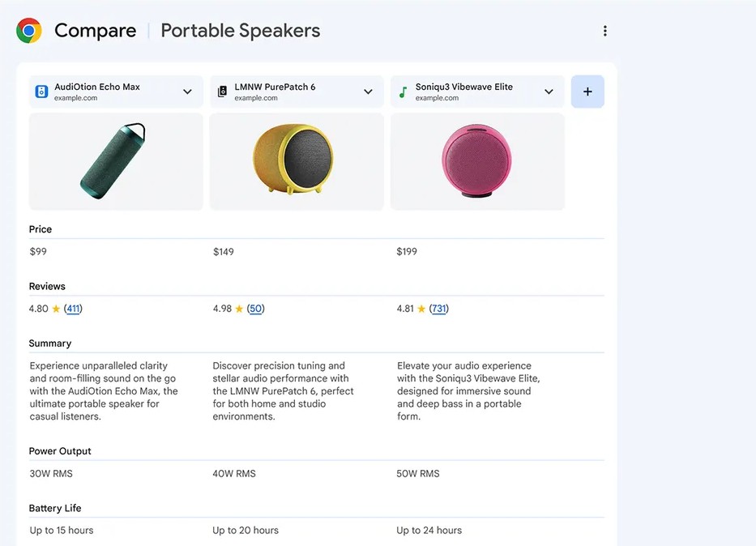Click the pink Soniqu3 Vibewave Elite product image
Screen dimensions: 756x546
pos(476,161)
